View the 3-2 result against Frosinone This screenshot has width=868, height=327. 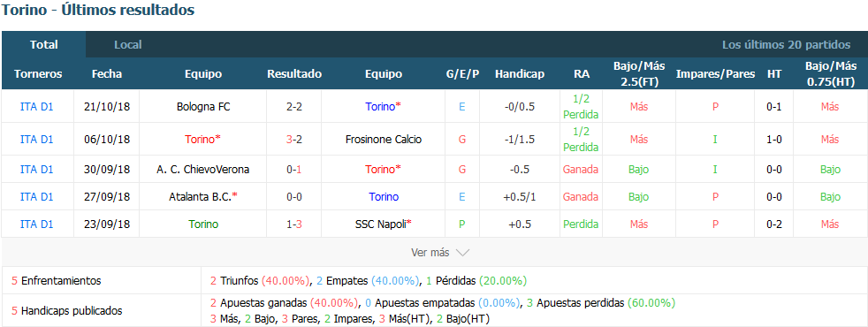click(x=294, y=140)
